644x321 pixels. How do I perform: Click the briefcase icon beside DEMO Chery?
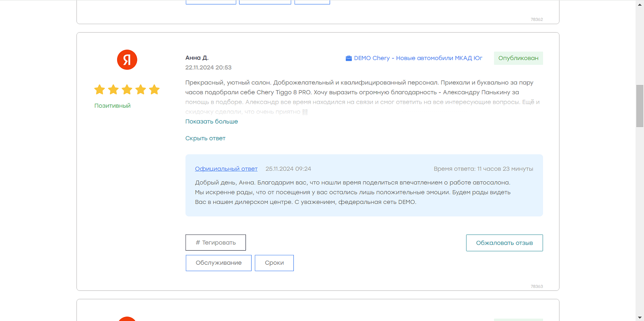tap(349, 58)
